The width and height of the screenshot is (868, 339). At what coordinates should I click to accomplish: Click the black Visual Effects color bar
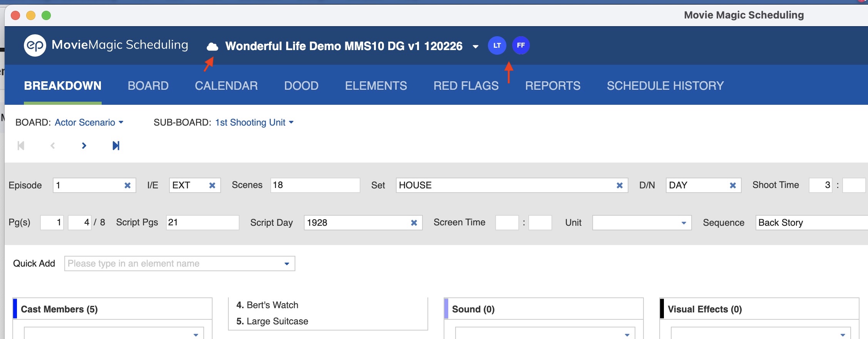pos(662,309)
